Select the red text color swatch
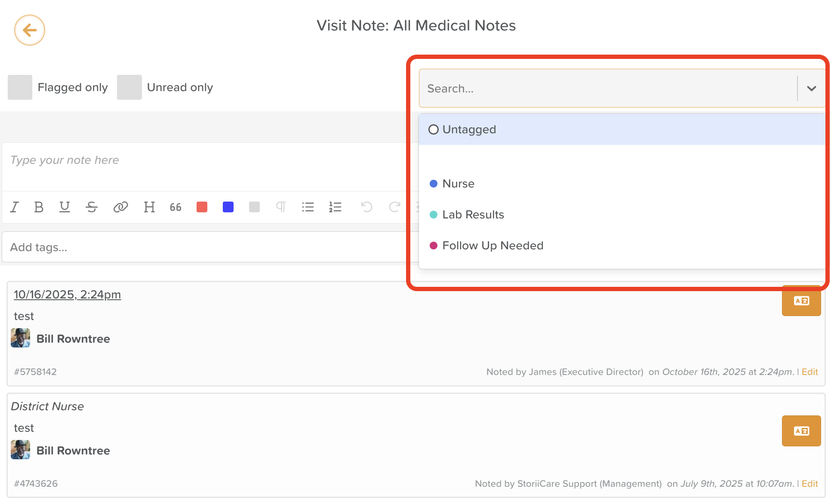 202,207
